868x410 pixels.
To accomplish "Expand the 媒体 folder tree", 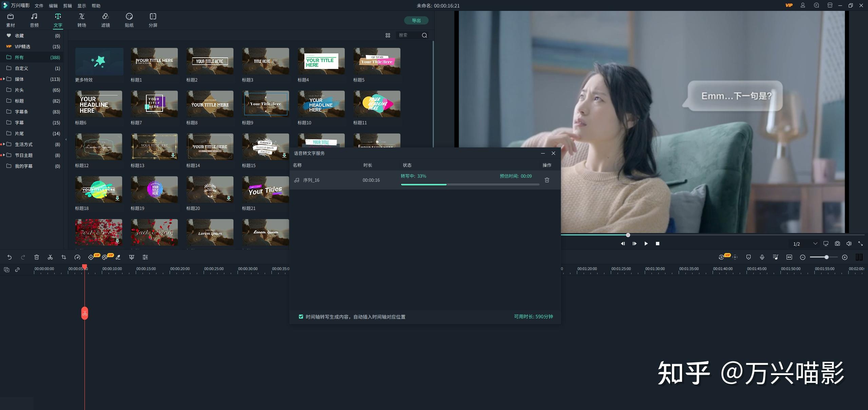I will pos(4,79).
